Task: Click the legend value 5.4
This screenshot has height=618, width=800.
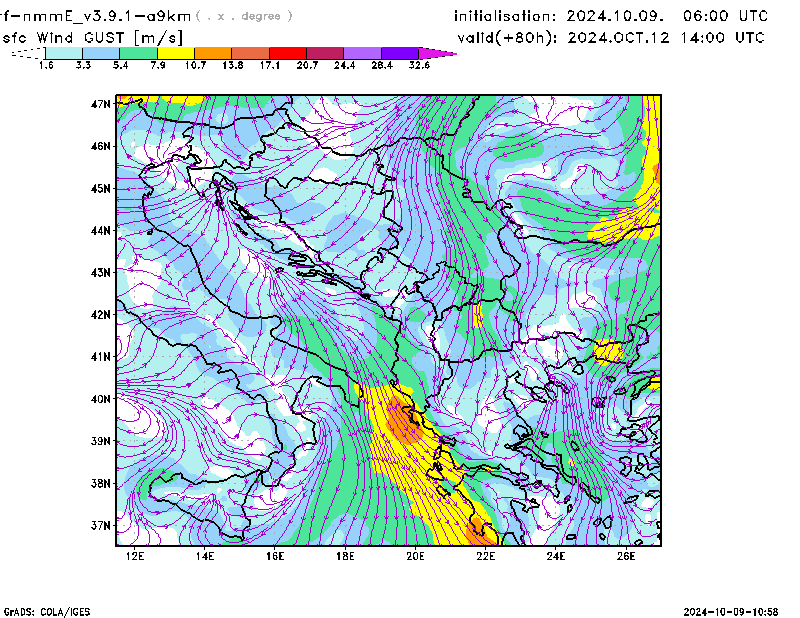Action: [120, 65]
